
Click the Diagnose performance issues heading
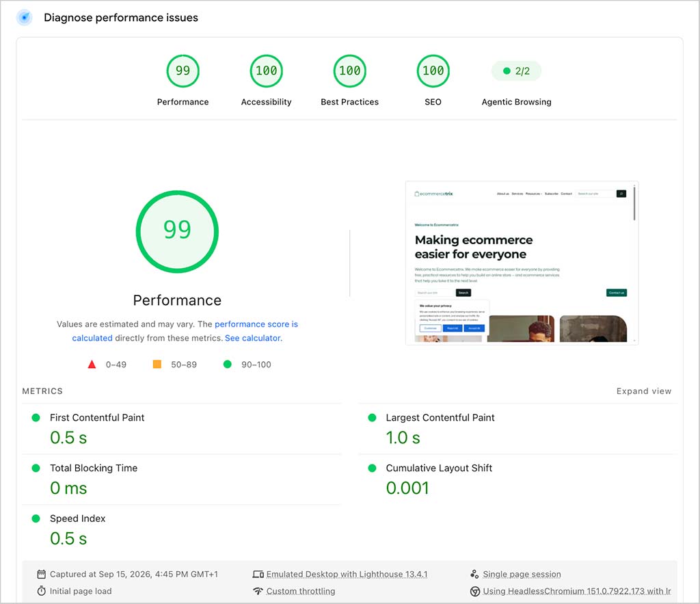pyautogui.click(x=121, y=17)
